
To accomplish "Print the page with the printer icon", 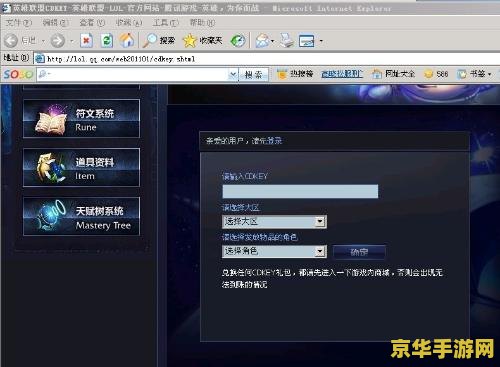I will tap(287, 40).
